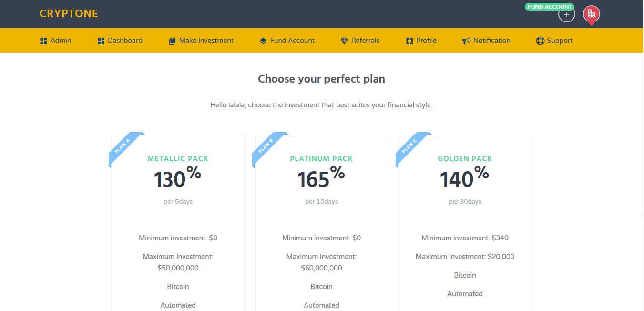Screen dimensions: 644x311
Task: Click the CRYPTONE logo
Action: pyautogui.click(x=69, y=13)
